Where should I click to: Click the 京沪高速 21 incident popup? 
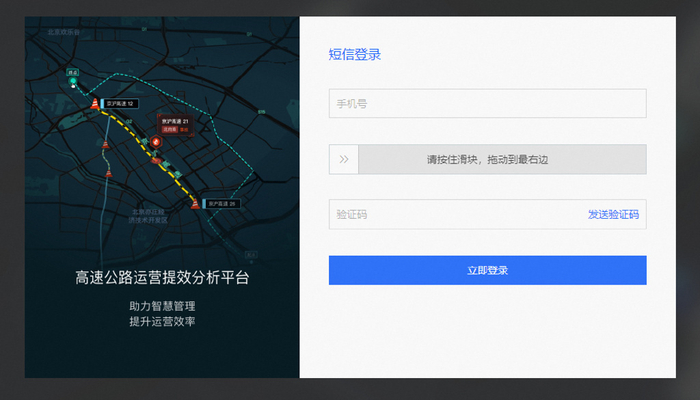pos(176,125)
